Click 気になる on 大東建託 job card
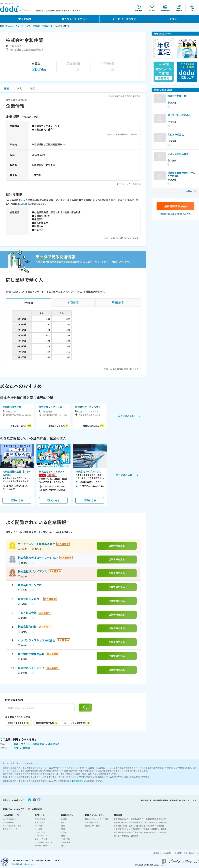 (17, 500)
